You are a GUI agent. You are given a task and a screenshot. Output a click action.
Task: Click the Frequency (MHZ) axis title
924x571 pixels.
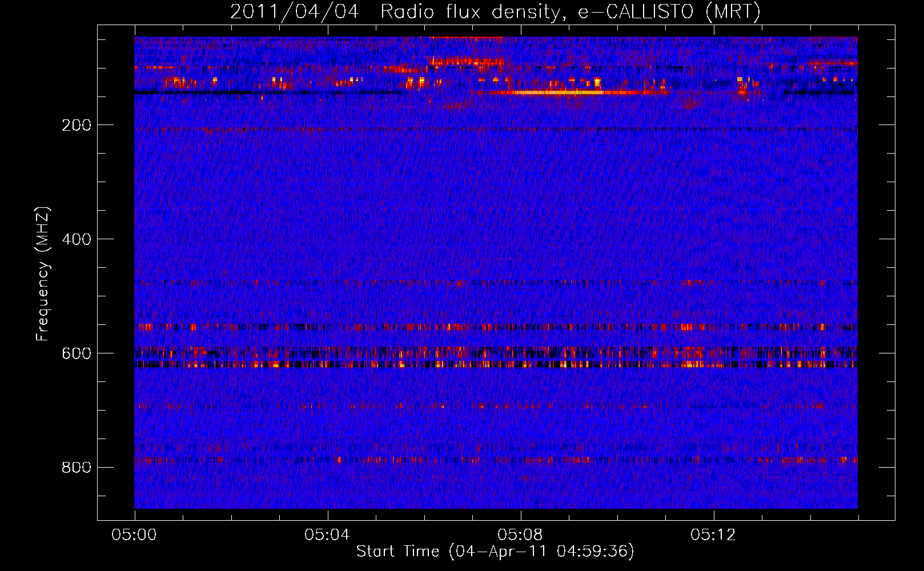tap(43, 274)
